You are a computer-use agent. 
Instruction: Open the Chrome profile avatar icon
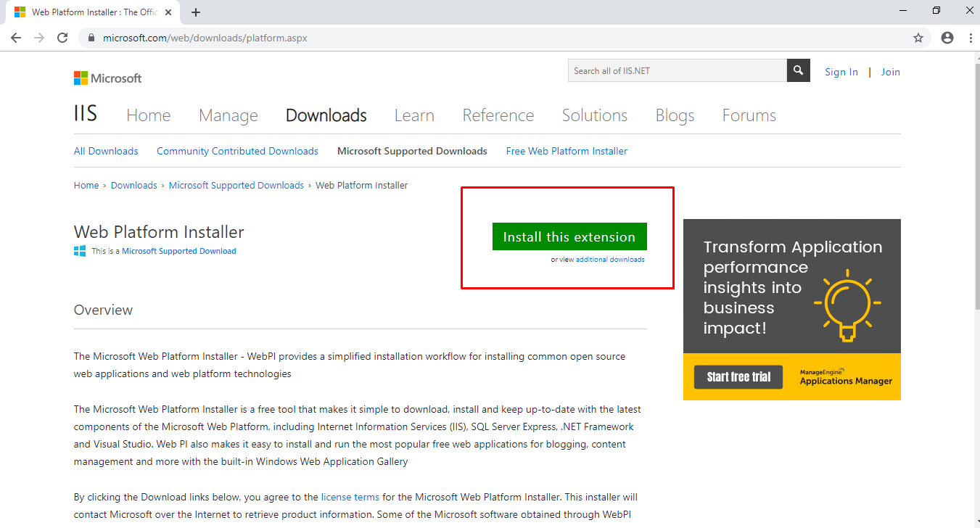(x=947, y=38)
